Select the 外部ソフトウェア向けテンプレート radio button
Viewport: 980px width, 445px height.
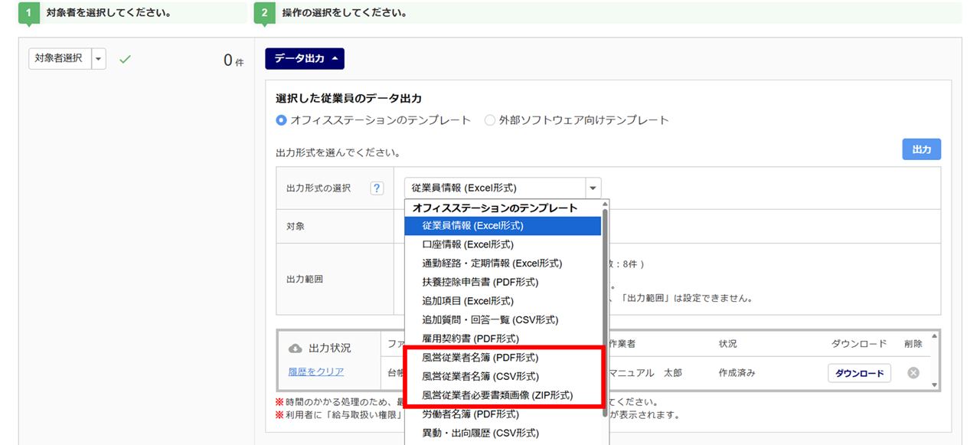(x=490, y=120)
